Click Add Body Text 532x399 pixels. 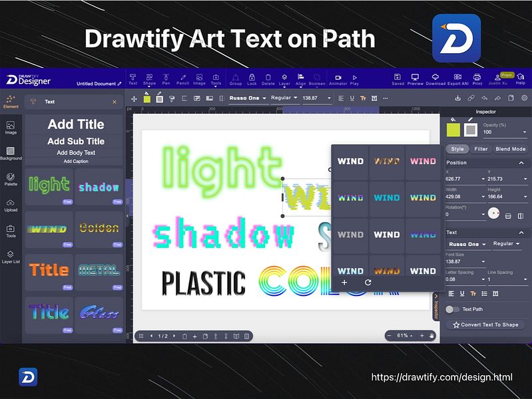(76, 152)
